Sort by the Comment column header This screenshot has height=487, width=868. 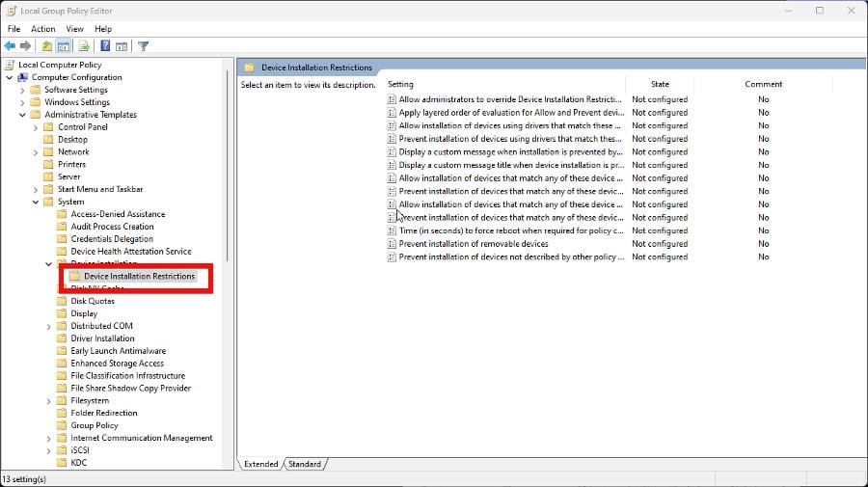pos(764,84)
